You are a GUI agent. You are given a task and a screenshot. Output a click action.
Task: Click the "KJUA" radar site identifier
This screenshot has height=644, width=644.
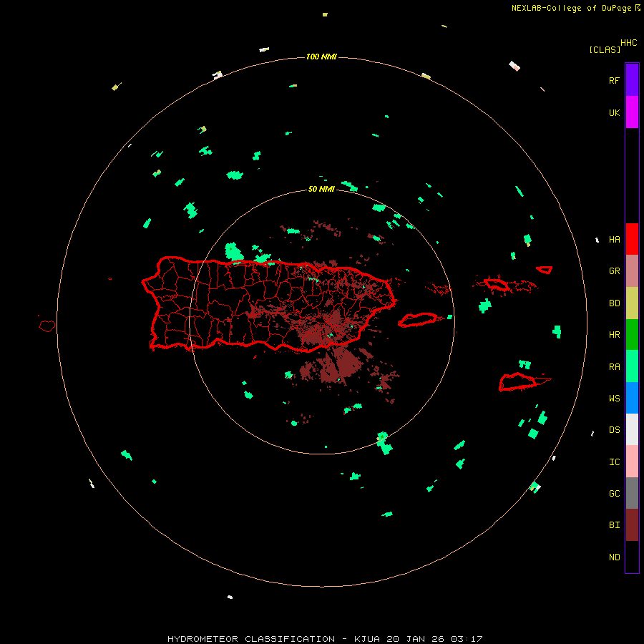367,639
